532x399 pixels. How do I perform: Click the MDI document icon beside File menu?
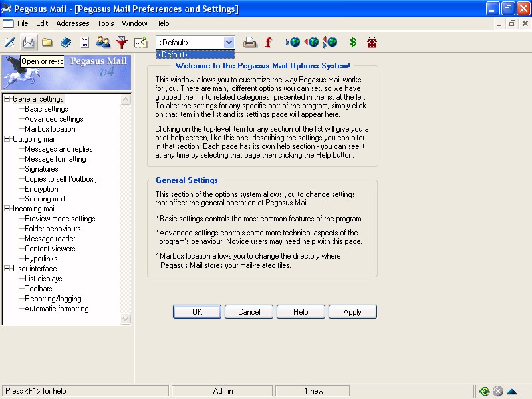tap(8, 23)
